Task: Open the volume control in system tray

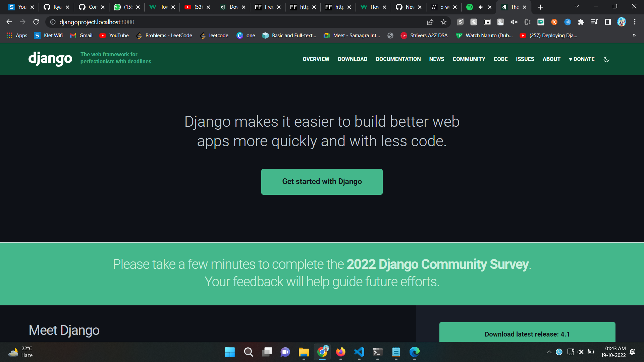Action: coord(581,352)
